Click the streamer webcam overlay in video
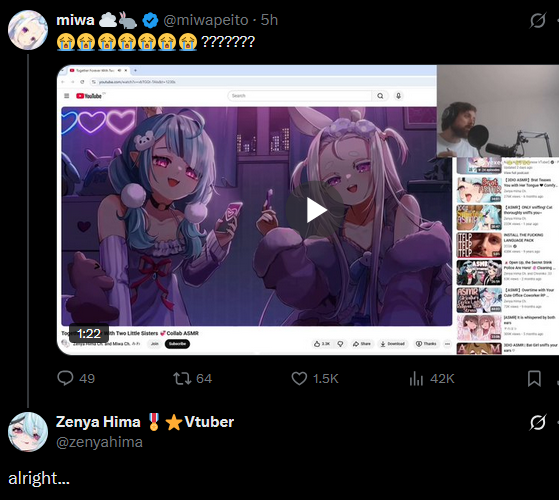 click(498, 111)
